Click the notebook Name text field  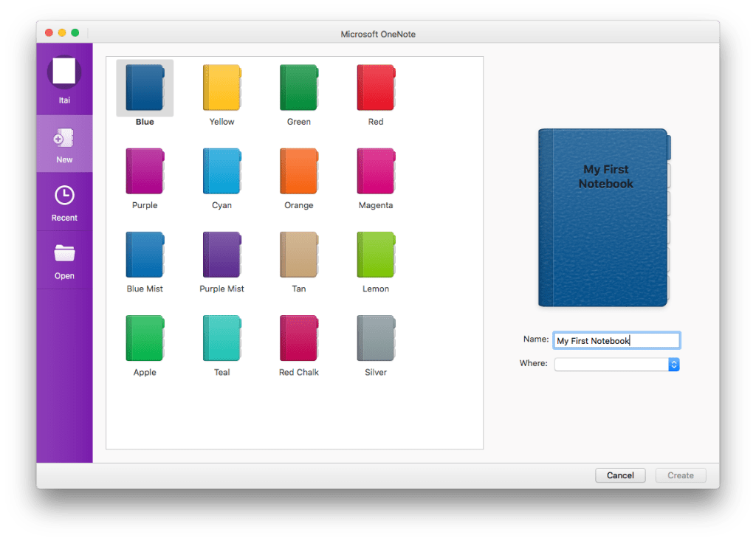616,340
